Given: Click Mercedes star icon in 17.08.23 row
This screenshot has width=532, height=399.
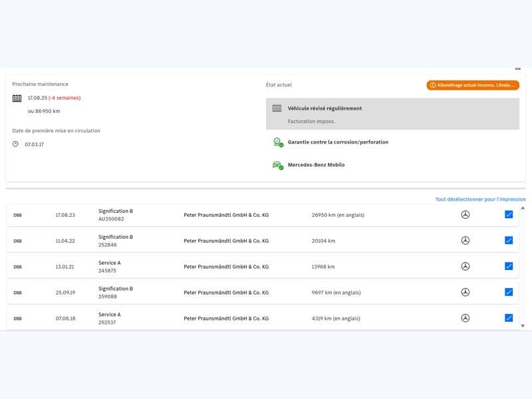Looking at the screenshot, I should click(x=465, y=215).
